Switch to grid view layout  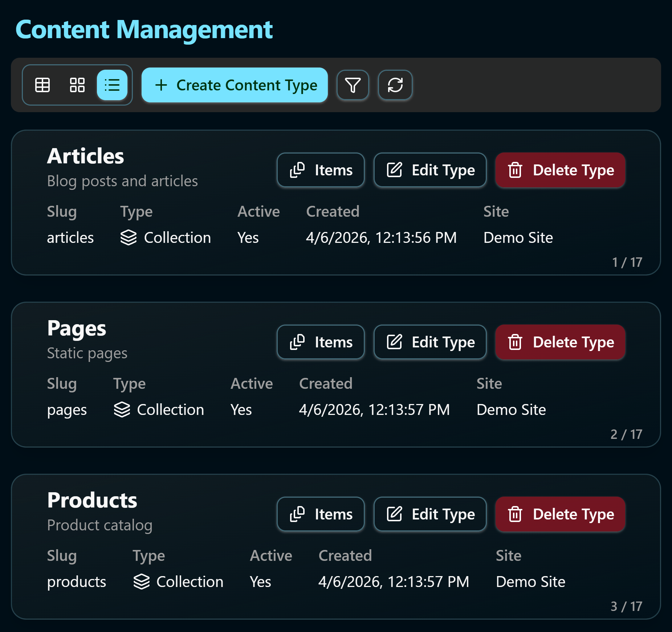[x=77, y=85]
